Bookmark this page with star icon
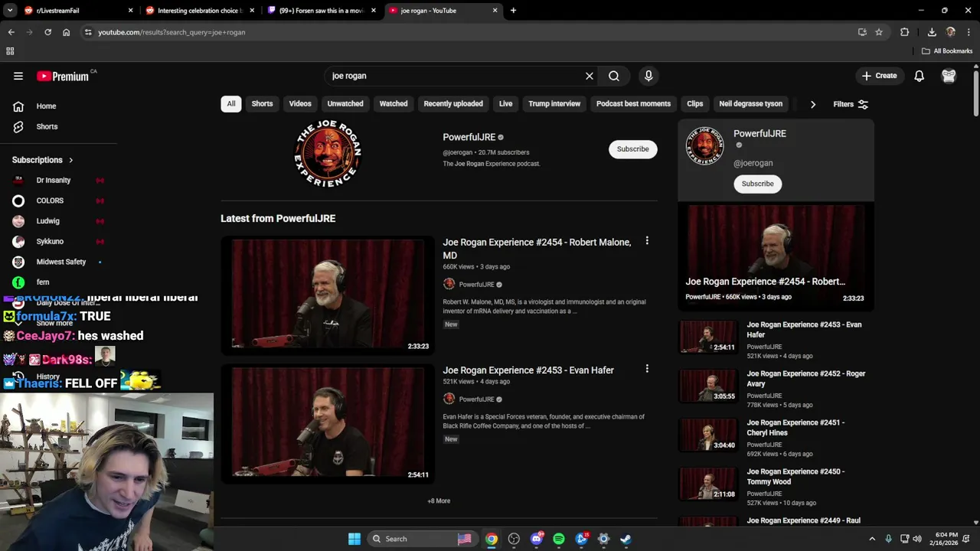The image size is (980, 551). pyautogui.click(x=879, y=32)
